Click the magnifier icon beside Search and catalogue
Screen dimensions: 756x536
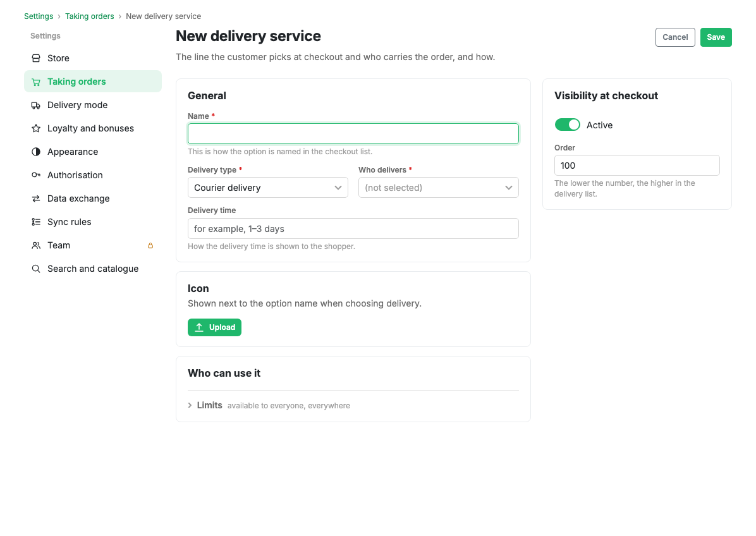[36, 269]
